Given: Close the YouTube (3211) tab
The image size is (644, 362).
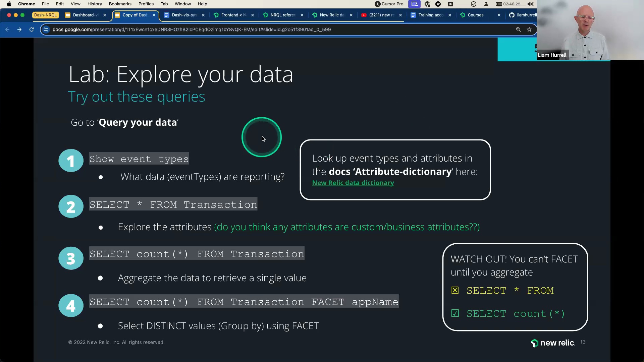Looking at the screenshot, I should pyautogui.click(x=400, y=15).
